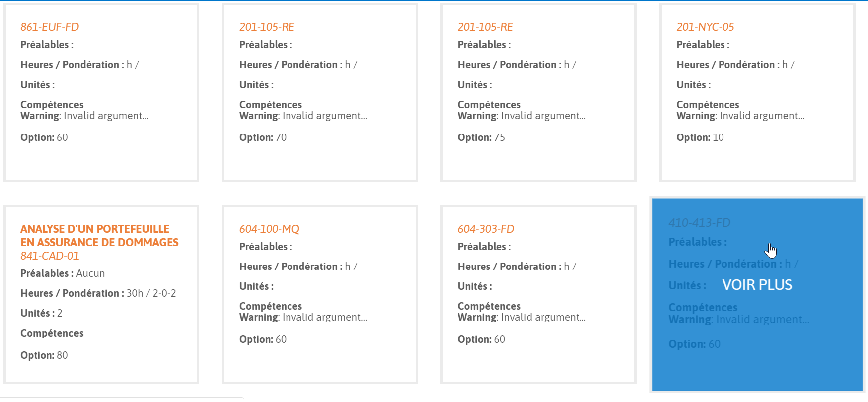Click the "Option: 70" text
The height and width of the screenshot is (402, 868).
click(x=263, y=137)
